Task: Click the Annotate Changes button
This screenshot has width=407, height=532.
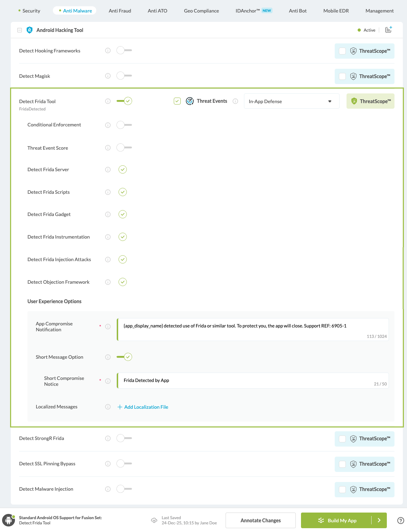Action: click(x=260, y=520)
